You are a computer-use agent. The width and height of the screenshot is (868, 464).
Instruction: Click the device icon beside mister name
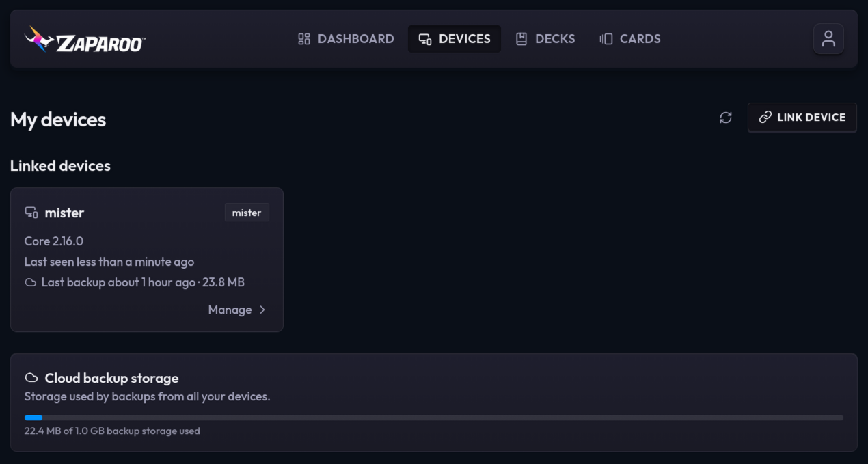31,213
